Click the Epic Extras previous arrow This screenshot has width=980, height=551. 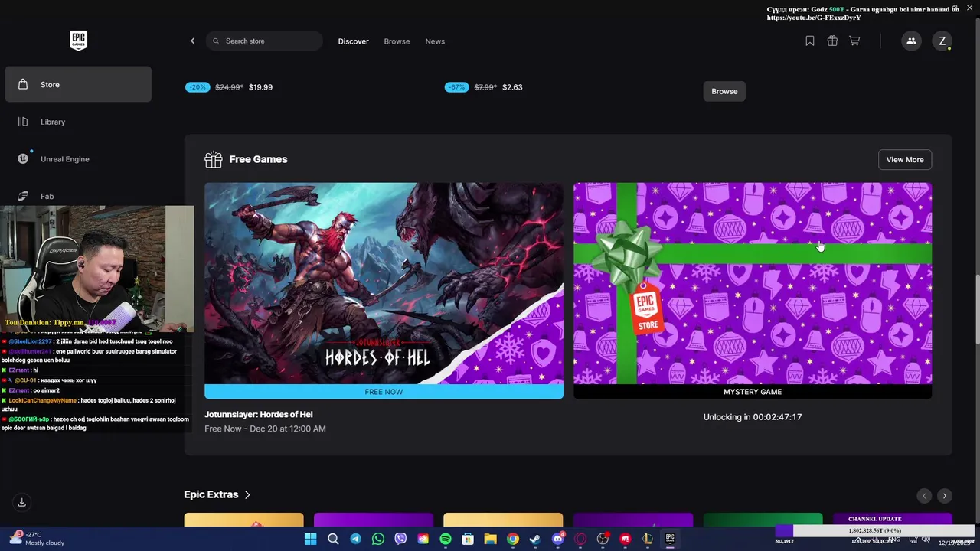924,496
